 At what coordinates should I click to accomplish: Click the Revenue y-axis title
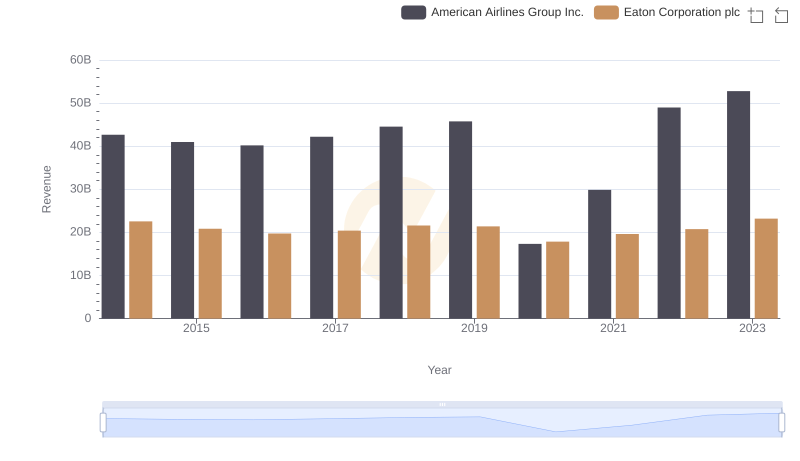(46, 189)
